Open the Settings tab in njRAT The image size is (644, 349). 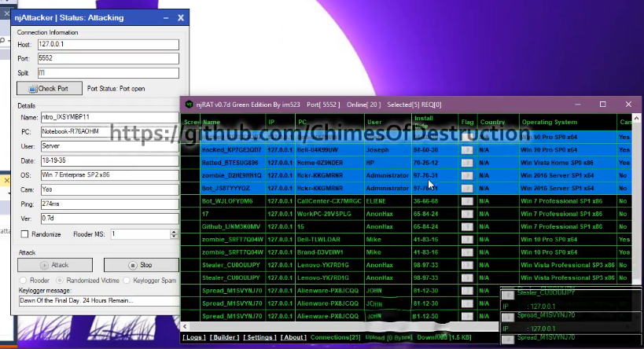pyautogui.click(x=259, y=337)
